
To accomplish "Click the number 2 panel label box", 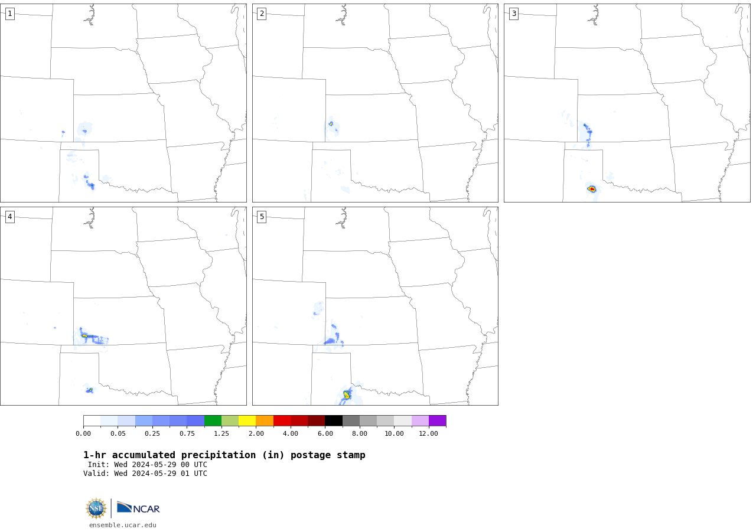I will click(262, 14).
